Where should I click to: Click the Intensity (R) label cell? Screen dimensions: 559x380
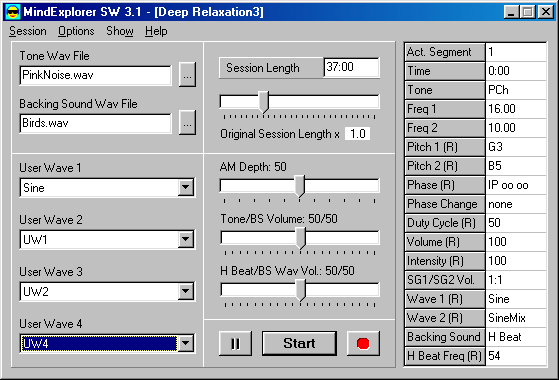[x=445, y=261]
